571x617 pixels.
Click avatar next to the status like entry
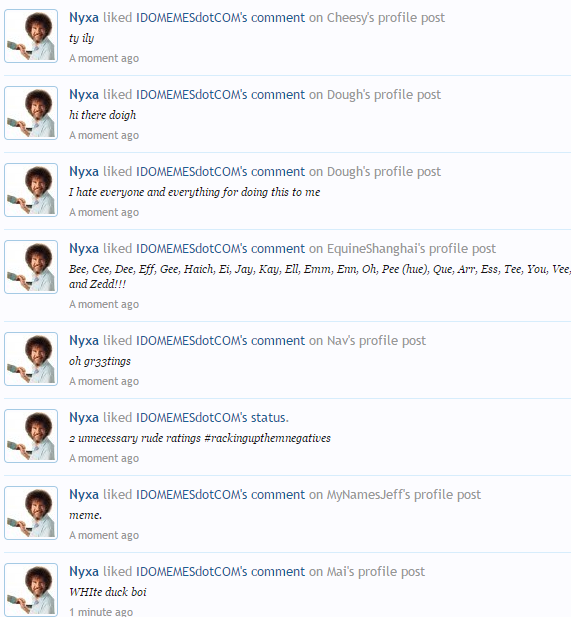coord(31,436)
